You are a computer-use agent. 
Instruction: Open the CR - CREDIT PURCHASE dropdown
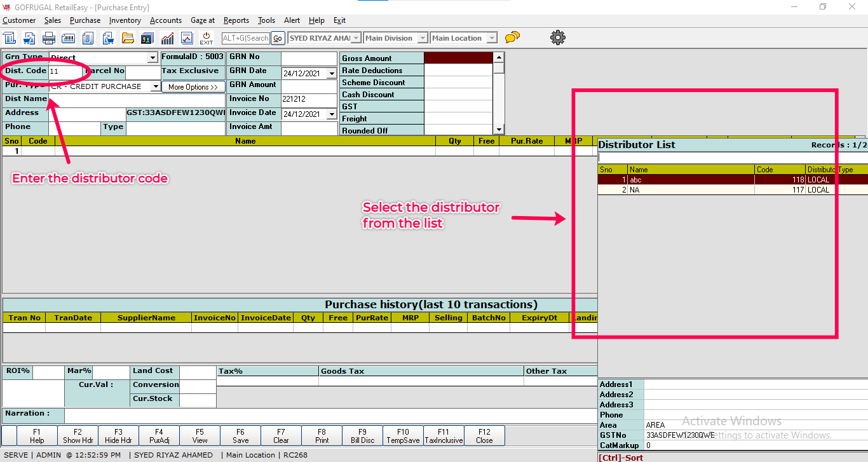pyautogui.click(x=156, y=86)
